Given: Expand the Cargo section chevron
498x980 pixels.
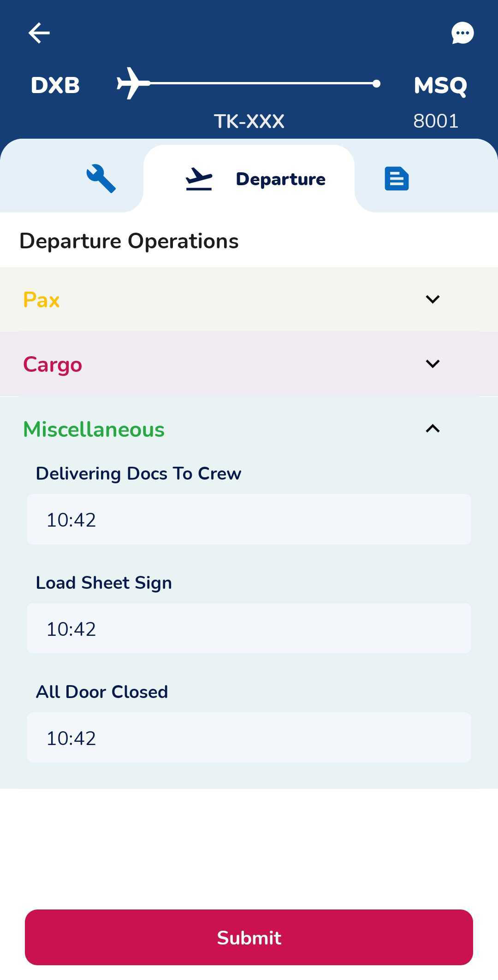Looking at the screenshot, I should click(433, 364).
